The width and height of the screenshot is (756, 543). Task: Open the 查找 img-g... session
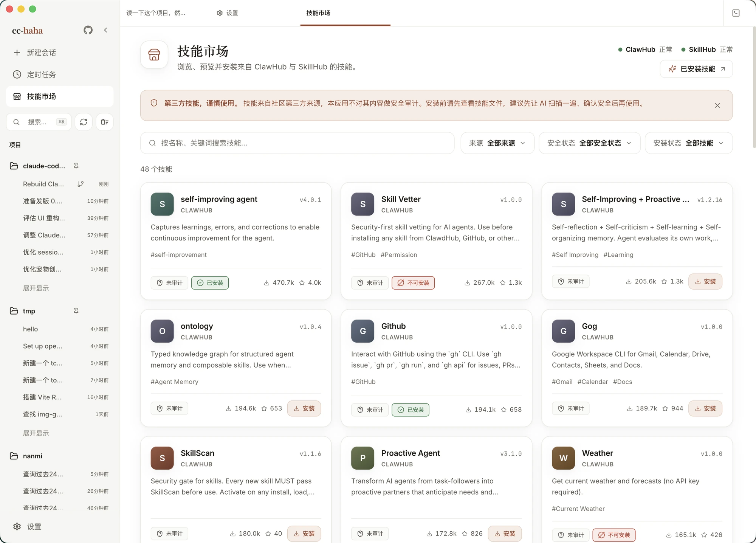(60, 414)
